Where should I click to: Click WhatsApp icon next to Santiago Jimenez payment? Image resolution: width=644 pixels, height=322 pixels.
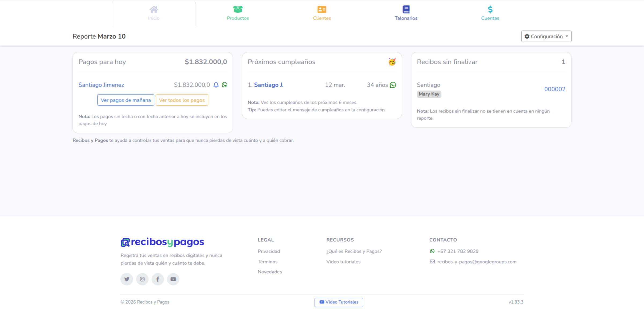coord(225,85)
